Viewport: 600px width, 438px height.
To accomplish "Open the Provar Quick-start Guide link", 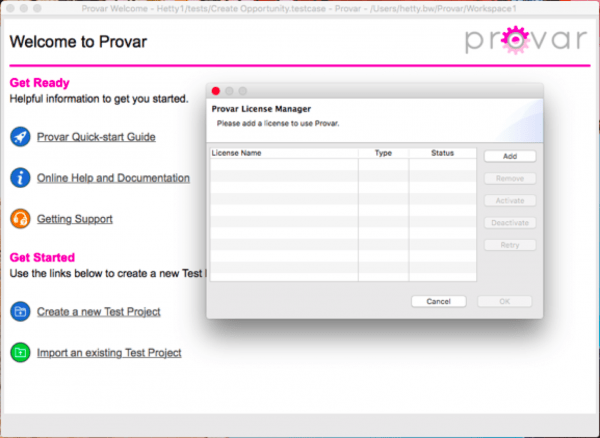I will tap(96, 137).
